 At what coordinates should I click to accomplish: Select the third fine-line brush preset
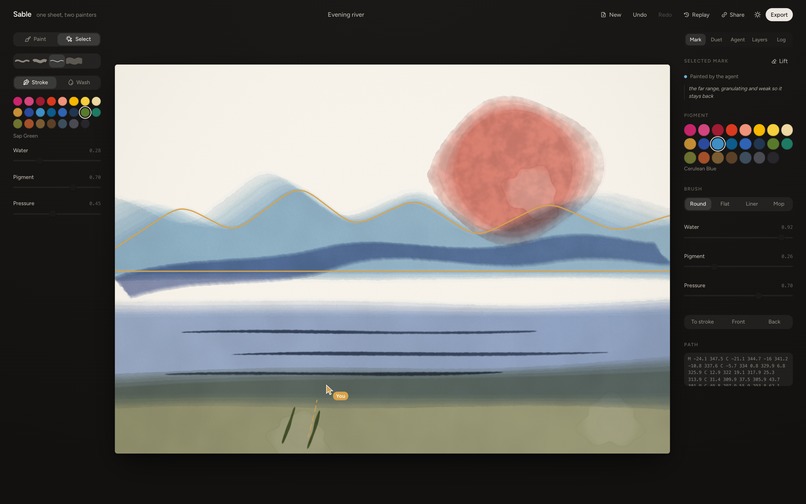click(x=57, y=61)
